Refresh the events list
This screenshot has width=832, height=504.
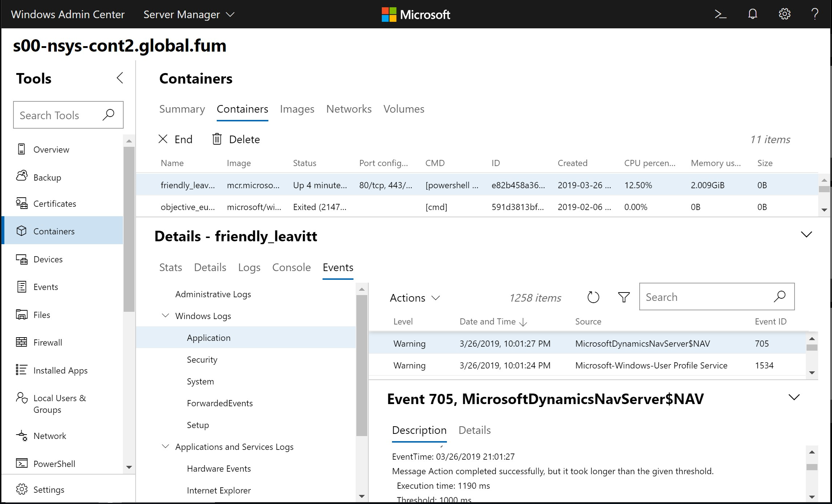(593, 297)
